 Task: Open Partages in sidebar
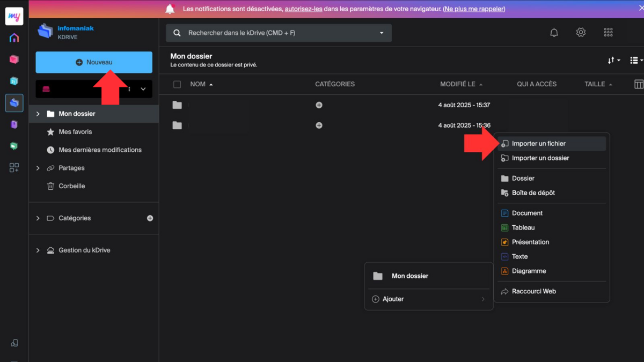tap(71, 168)
